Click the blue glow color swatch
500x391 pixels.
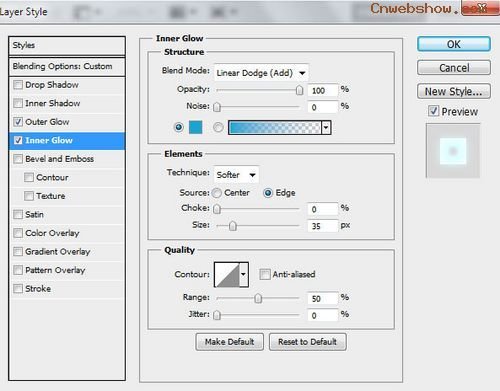pyautogui.click(x=196, y=127)
